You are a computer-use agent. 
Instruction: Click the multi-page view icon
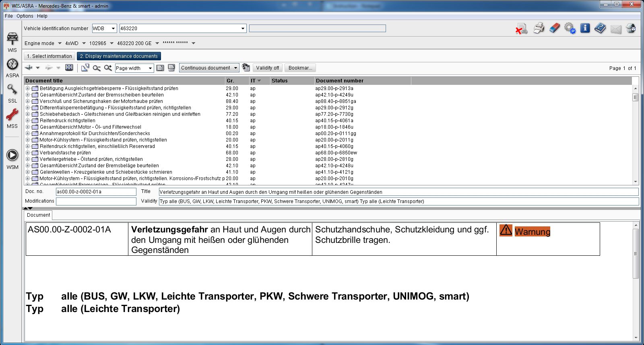[171, 68]
